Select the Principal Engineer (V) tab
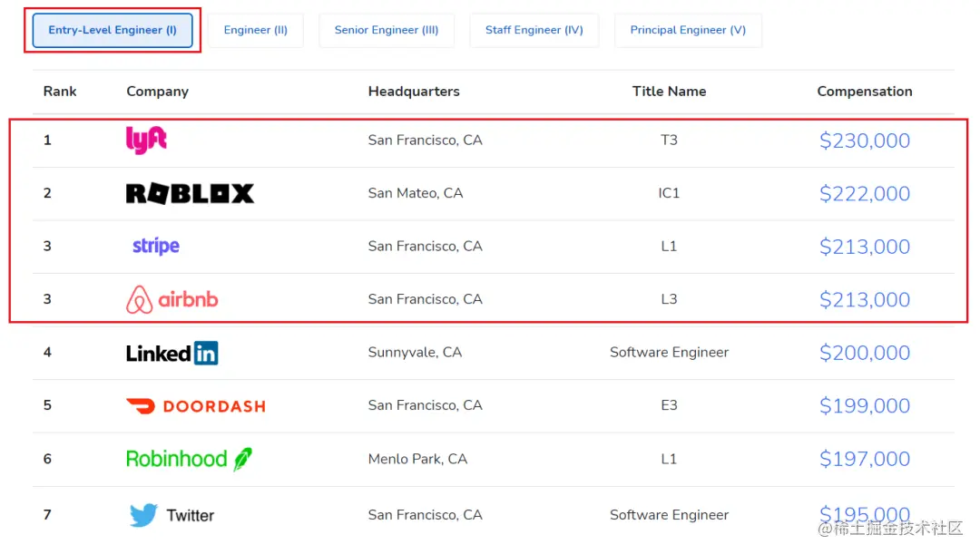The image size is (980, 554). point(688,30)
